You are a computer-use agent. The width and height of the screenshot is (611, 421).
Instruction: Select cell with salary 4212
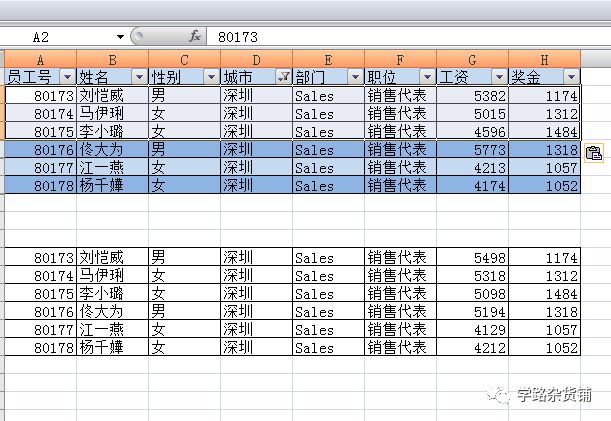click(472, 347)
